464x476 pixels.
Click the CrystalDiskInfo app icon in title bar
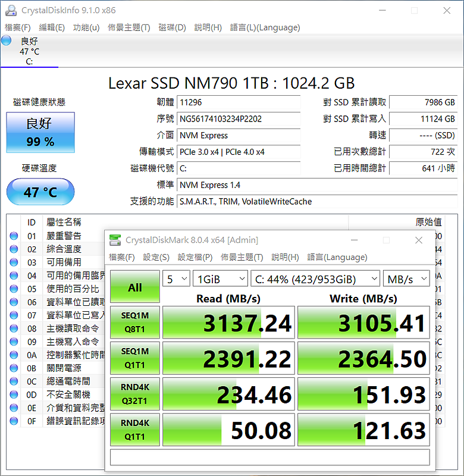click(11, 10)
